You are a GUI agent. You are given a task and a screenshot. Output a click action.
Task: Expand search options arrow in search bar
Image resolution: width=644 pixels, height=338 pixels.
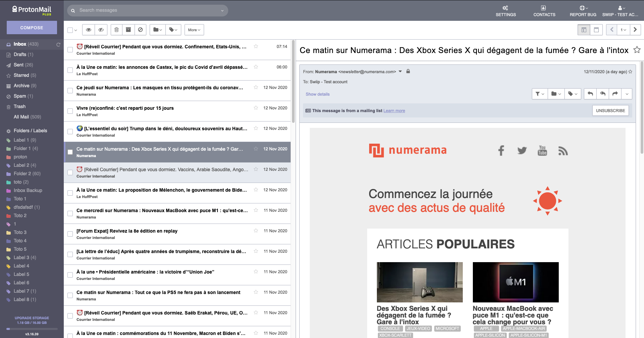(222, 10)
